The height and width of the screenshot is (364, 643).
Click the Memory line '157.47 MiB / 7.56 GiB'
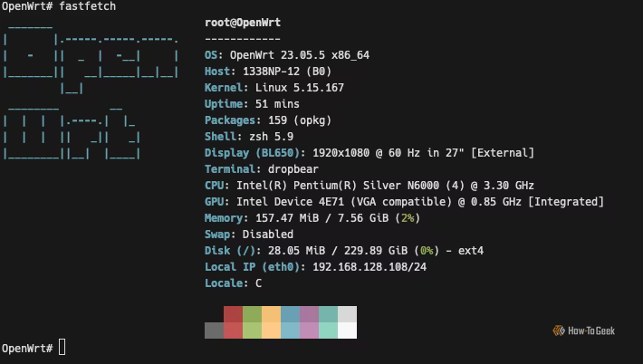click(321, 218)
